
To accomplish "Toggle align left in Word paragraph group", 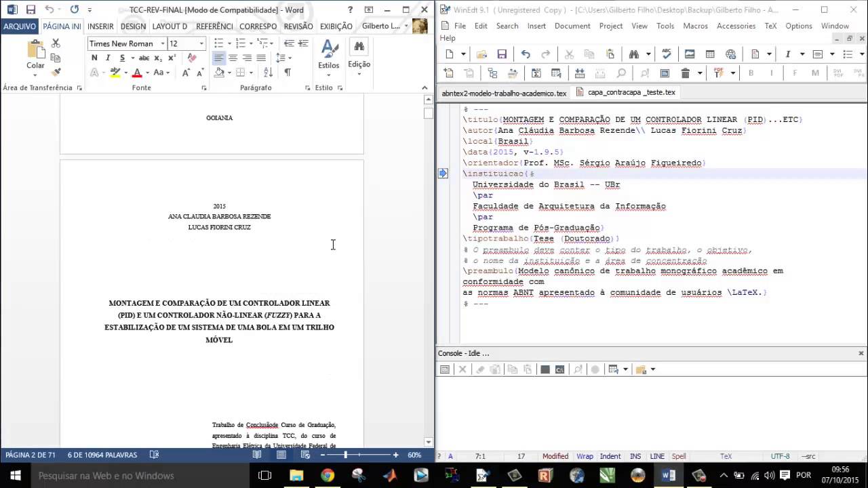I will coord(218,58).
